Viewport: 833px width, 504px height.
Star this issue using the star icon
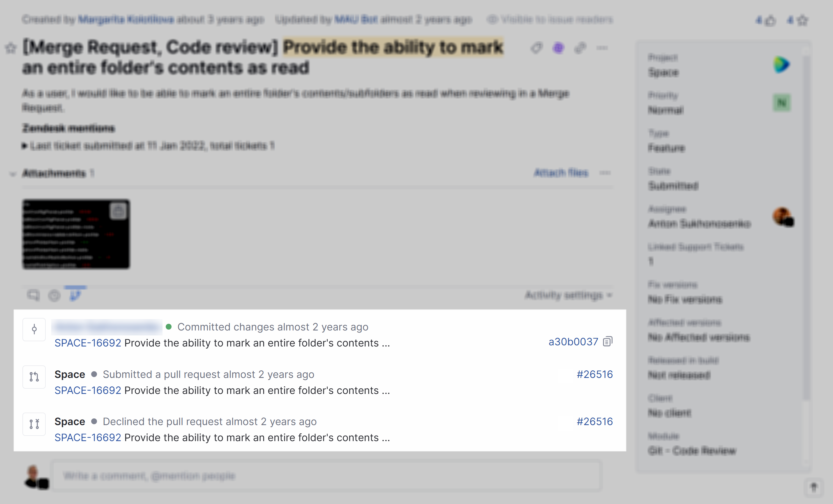[11, 48]
